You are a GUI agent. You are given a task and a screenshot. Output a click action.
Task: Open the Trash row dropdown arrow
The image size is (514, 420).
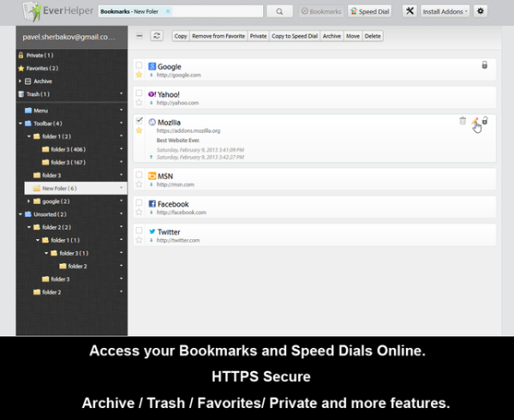122,93
